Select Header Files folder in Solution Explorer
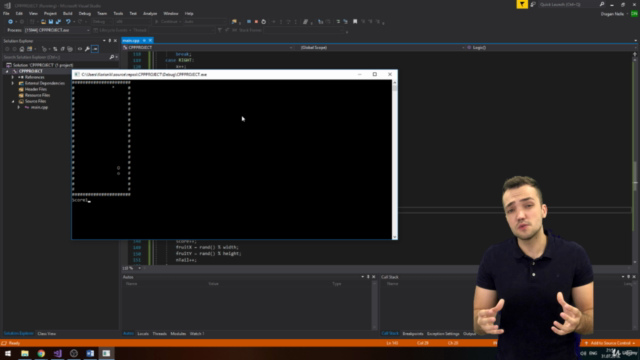The width and height of the screenshot is (640, 360). click(36, 89)
